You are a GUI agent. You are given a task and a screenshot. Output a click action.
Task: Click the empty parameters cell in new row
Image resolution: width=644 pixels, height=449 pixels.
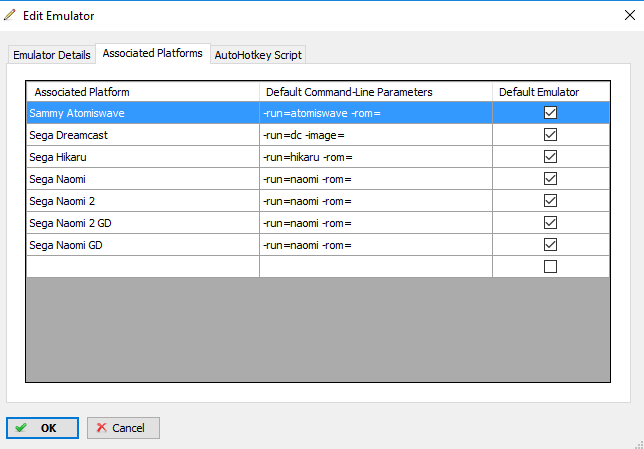[x=376, y=267]
